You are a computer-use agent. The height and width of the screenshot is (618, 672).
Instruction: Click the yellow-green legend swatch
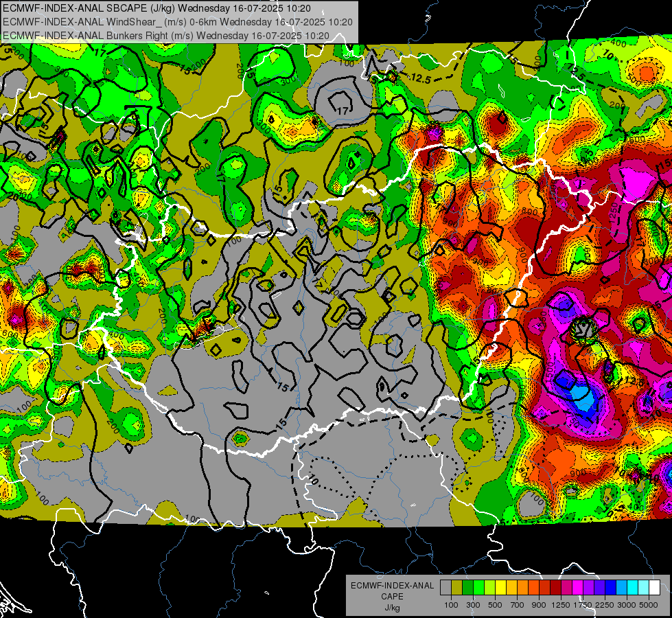489,588
